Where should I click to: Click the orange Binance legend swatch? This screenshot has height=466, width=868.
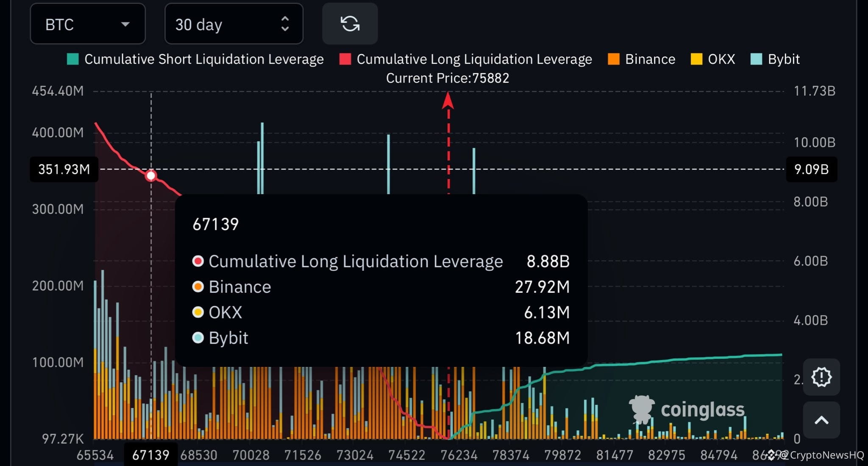[613, 59]
